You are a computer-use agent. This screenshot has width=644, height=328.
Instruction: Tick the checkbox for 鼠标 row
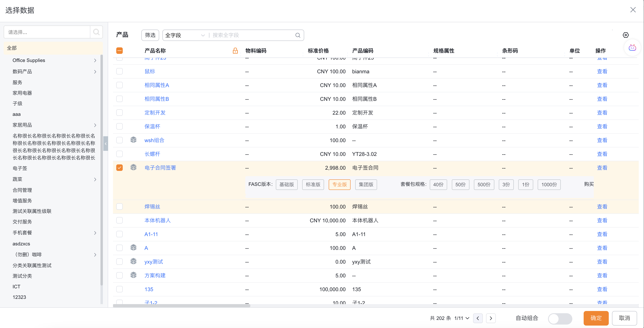[x=119, y=71]
